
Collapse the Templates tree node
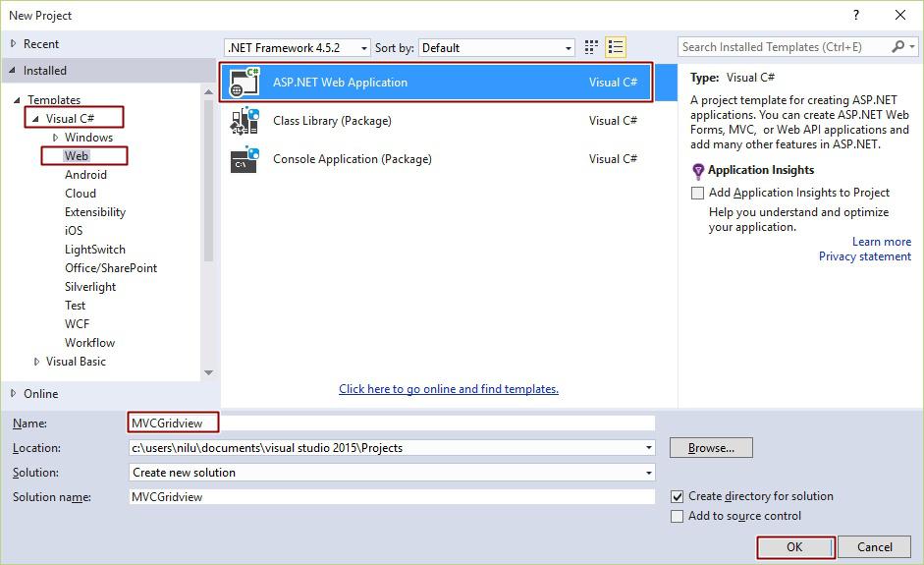17,100
